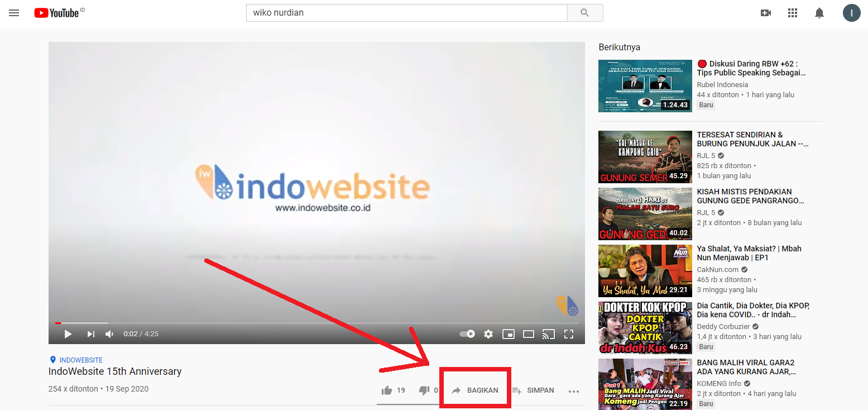The height and width of the screenshot is (410, 868).
Task: Click the BAGIKAN share button
Action: point(475,390)
